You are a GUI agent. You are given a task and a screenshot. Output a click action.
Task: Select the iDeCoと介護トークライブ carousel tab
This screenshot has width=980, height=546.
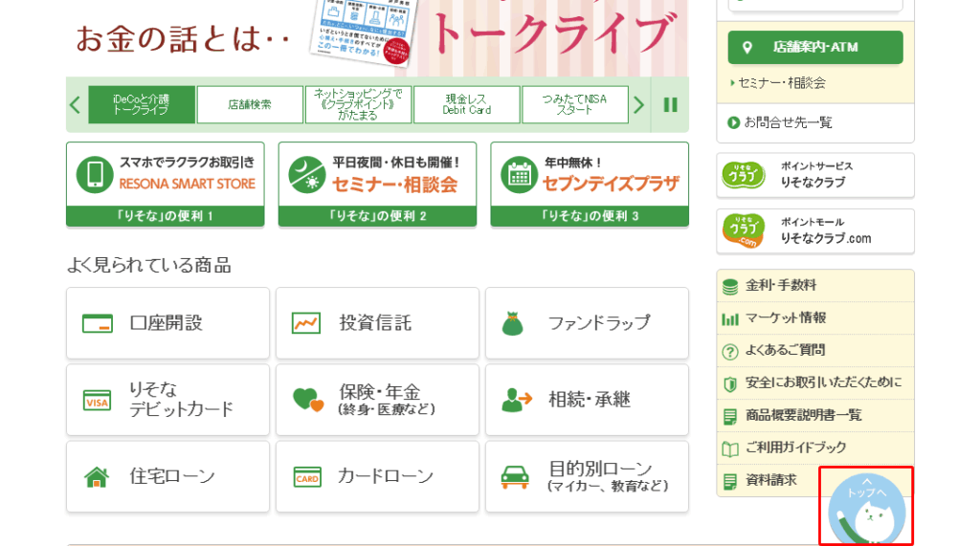coord(142,105)
